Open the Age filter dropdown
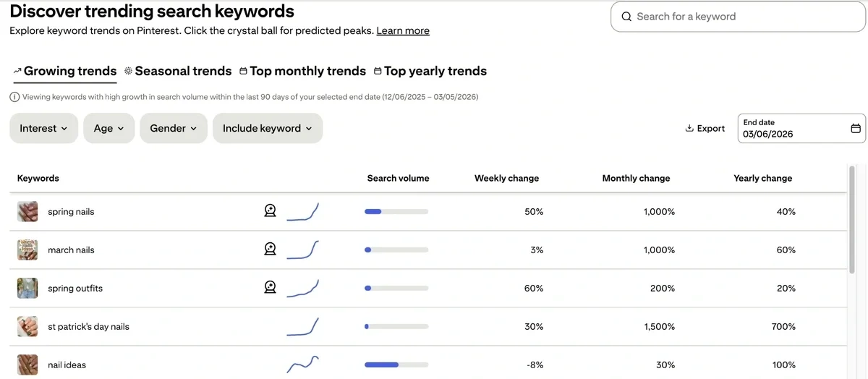This screenshot has height=379, width=868. point(109,128)
